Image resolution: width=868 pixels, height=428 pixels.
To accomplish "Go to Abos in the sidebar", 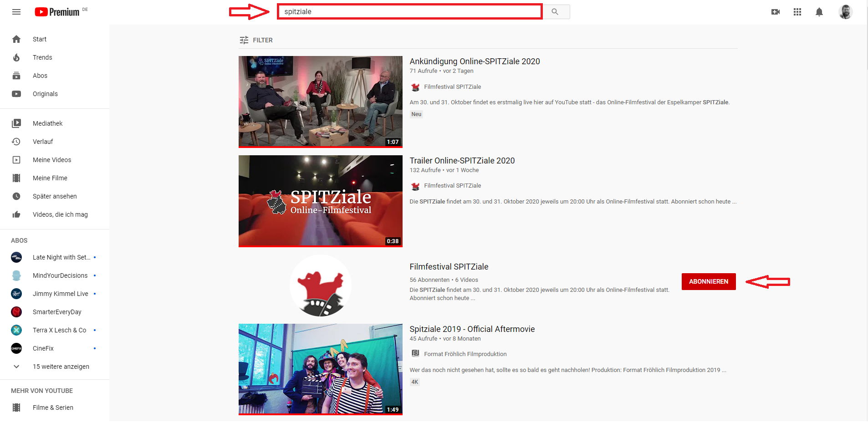I will pyautogui.click(x=55, y=76).
